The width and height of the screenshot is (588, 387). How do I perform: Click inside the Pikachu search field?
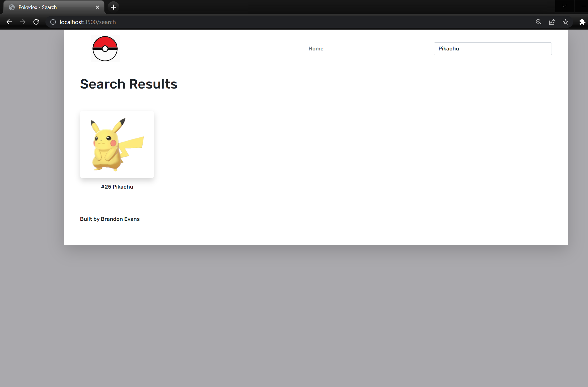pos(492,48)
